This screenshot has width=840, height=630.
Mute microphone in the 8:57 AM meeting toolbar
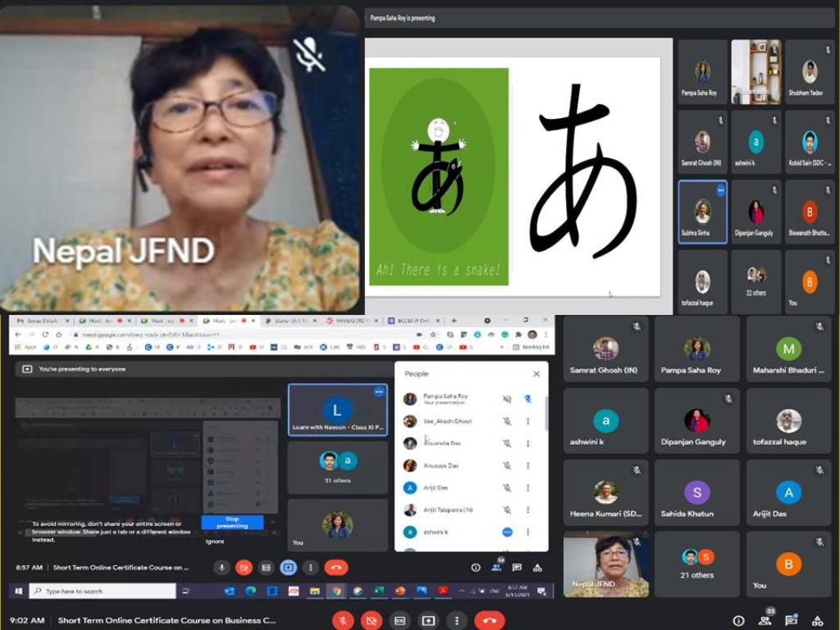221,568
